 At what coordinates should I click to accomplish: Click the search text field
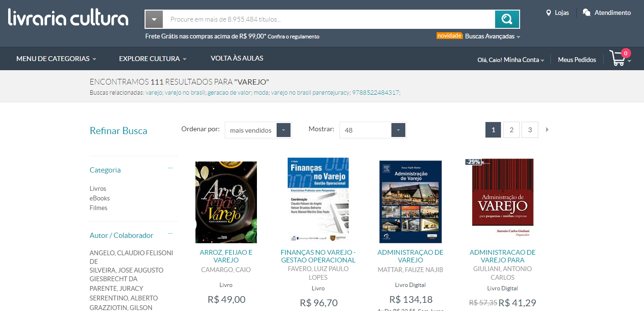[x=329, y=20]
